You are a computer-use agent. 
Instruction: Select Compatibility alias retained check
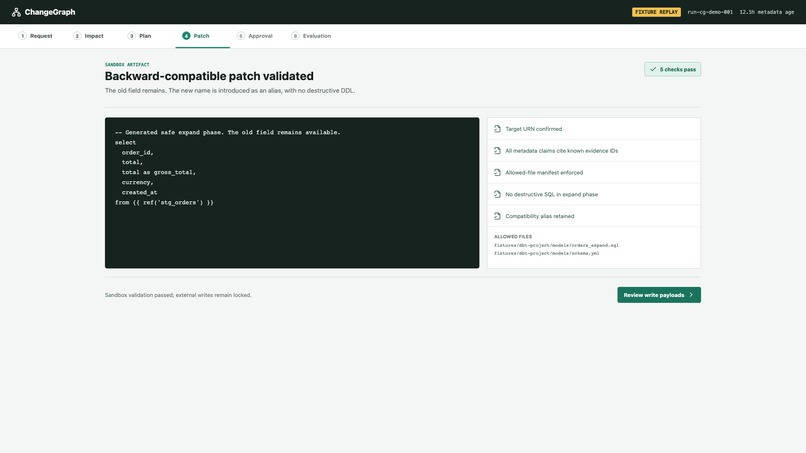(594, 216)
